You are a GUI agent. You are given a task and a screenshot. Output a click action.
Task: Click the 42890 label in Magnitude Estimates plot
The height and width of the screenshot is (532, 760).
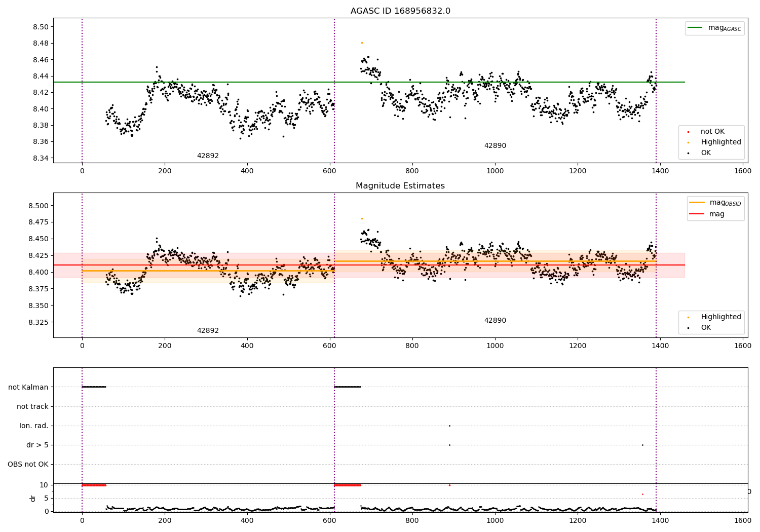click(495, 321)
